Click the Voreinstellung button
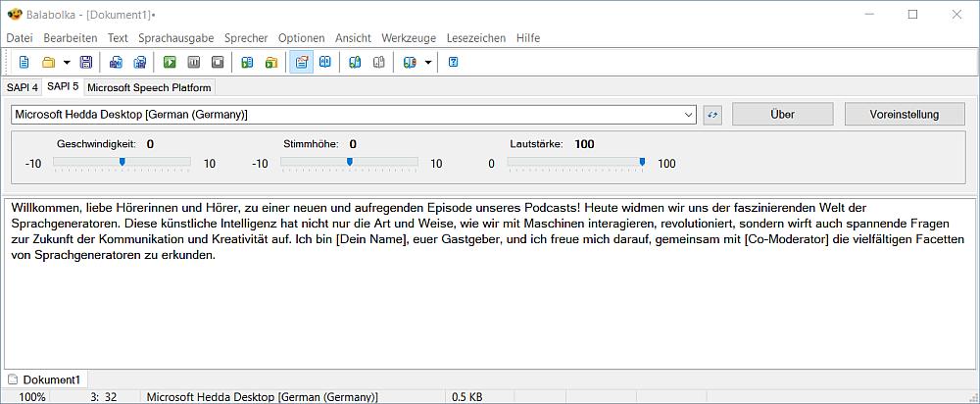The width and height of the screenshot is (980, 404). pyautogui.click(x=905, y=115)
